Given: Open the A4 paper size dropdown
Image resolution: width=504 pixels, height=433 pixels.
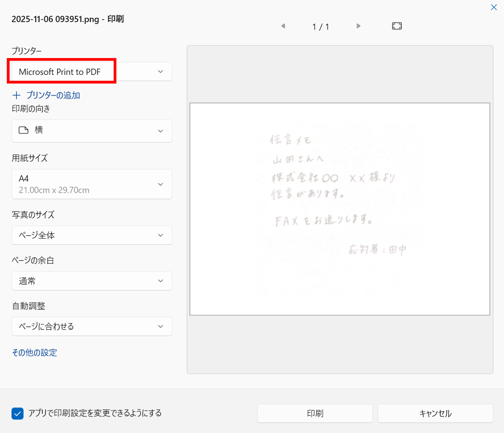Looking at the screenshot, I should 161,184.
